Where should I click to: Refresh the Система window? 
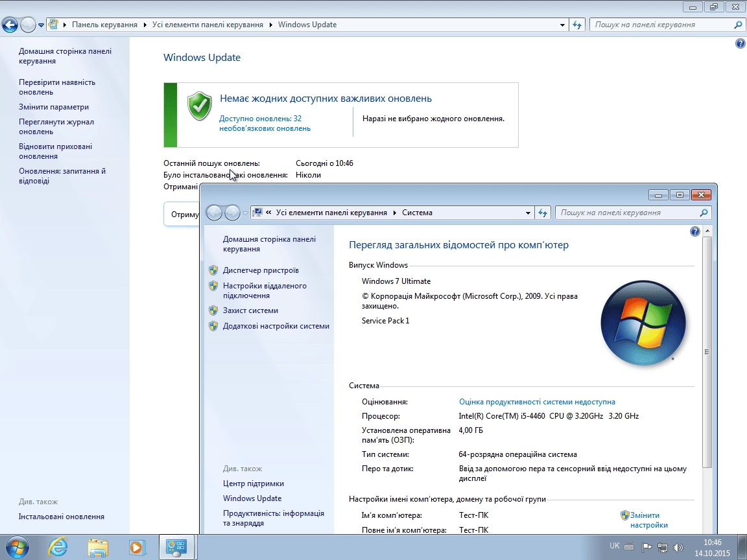pos(543,213)
